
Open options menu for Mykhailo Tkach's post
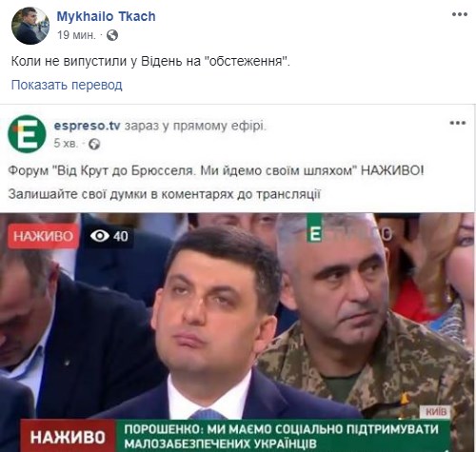459,14
